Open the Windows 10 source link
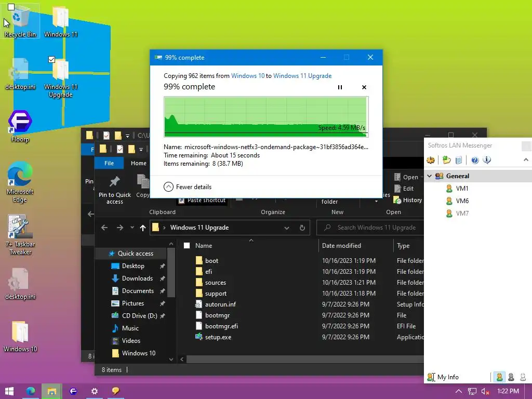The image size is (532, 399). [248, 76]
